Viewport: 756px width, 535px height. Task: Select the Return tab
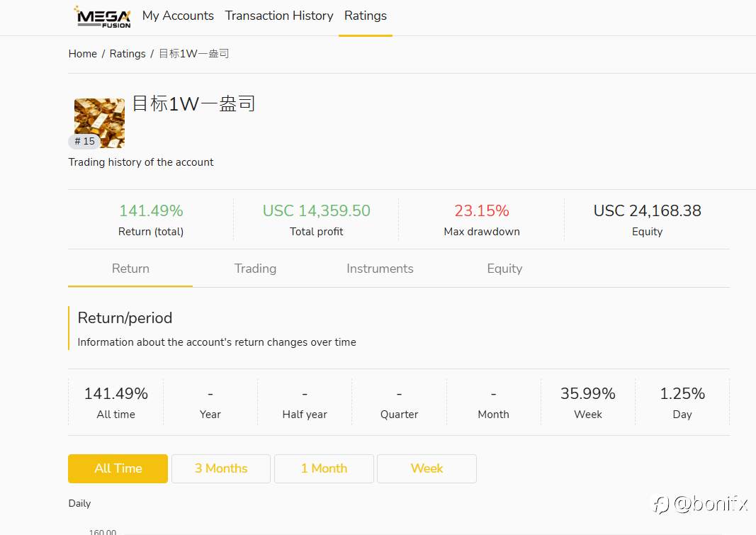click(x=130, y=269)
